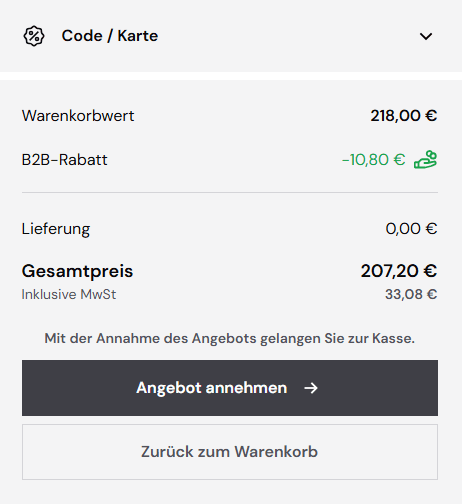Click the Gesamtpreis heading
The image size is (462, 504).
click(77, 271)
